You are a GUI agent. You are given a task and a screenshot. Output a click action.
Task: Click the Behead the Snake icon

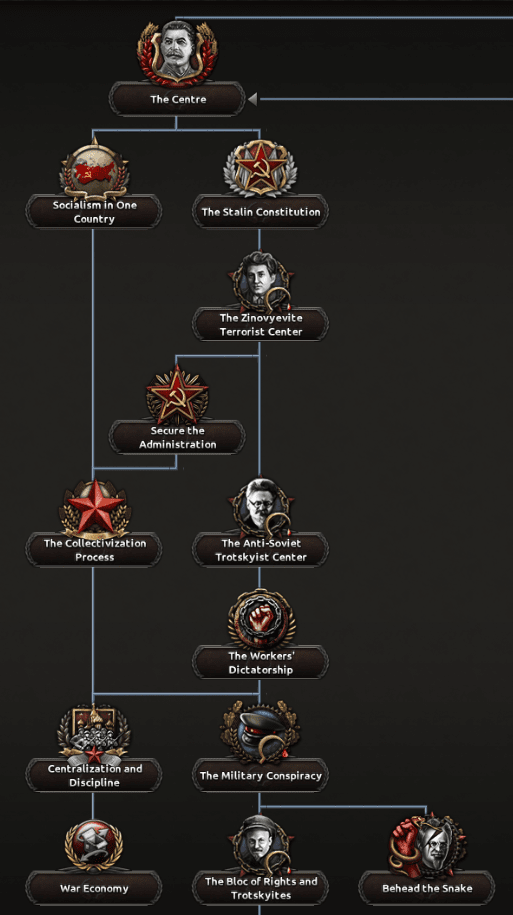pyautogui.click(x=427, y=845)
